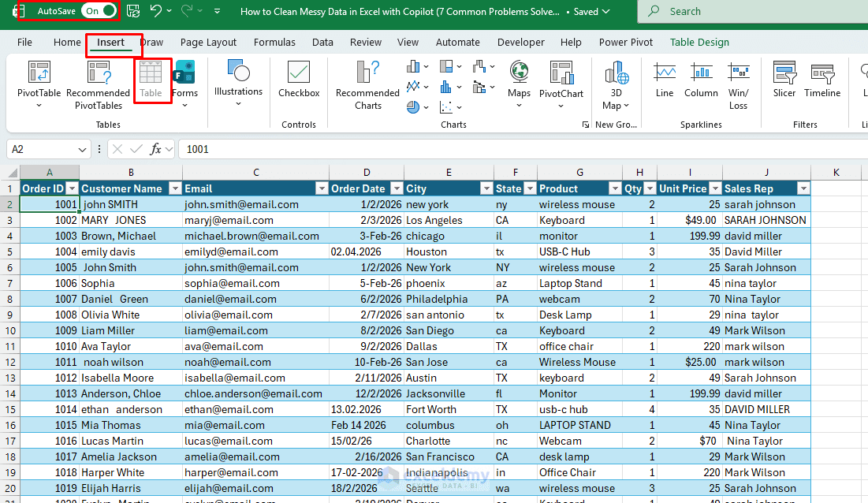Click the Select All corner triangle
Screen dimensions: 868x503
pos(10,172)
